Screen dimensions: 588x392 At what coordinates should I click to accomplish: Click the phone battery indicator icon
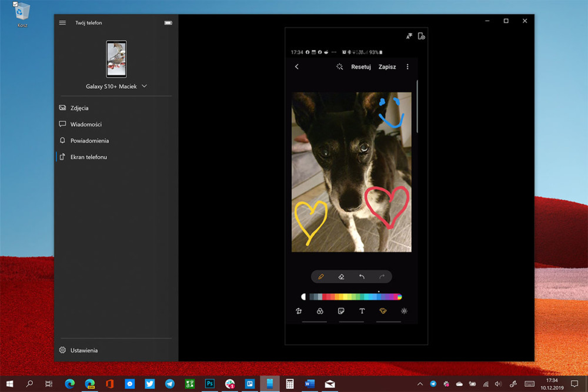click(168, 23)
